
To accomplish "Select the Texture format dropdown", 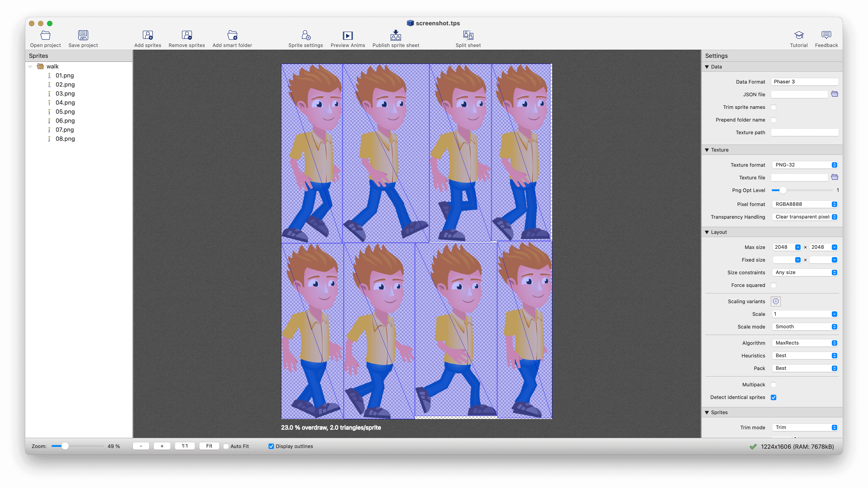I will 805,164.
